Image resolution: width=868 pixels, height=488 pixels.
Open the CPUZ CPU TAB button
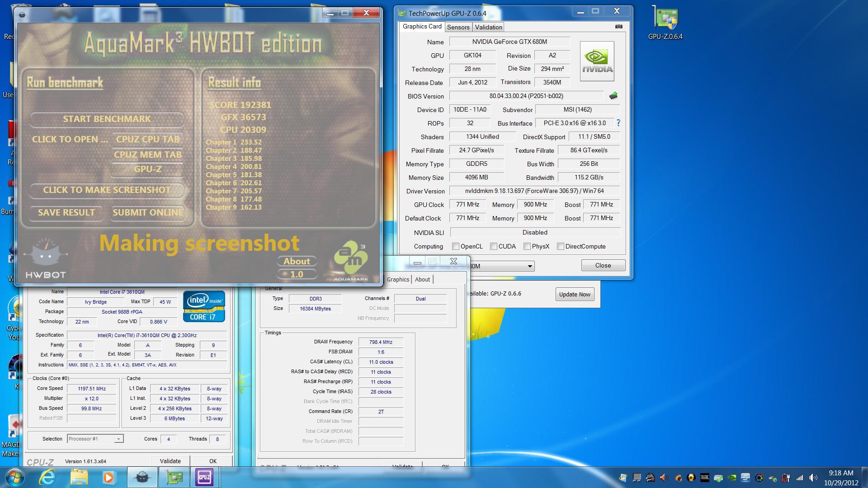pos(148,139)
